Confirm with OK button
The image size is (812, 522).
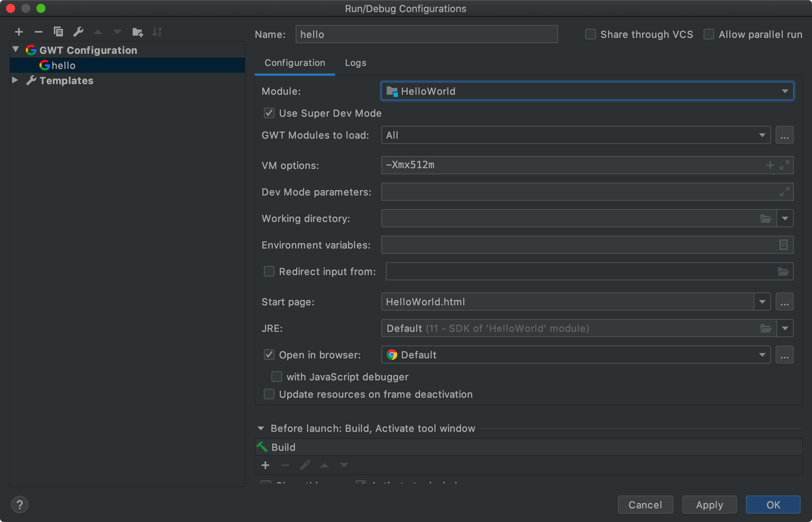click(x=773, y=505)
